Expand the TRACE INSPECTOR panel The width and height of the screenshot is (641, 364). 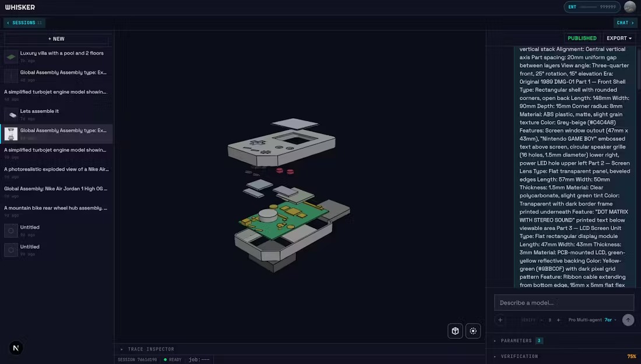(x=147, y=349)
